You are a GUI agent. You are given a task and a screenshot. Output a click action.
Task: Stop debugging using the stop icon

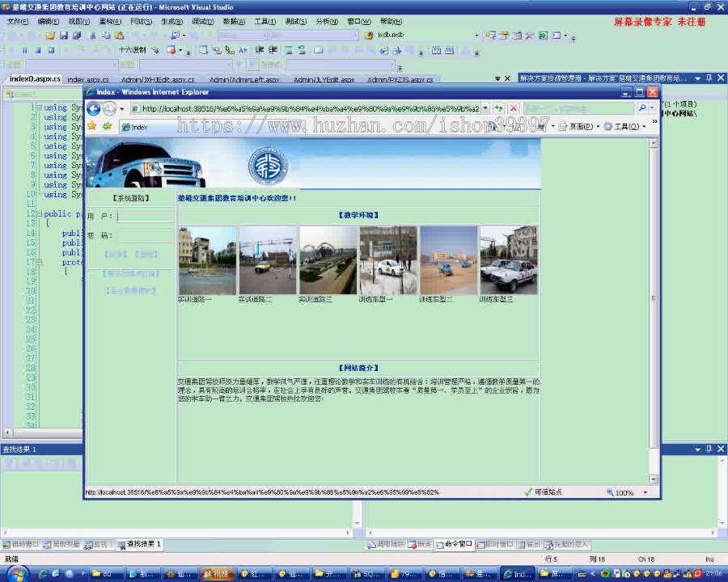[38, 50]
